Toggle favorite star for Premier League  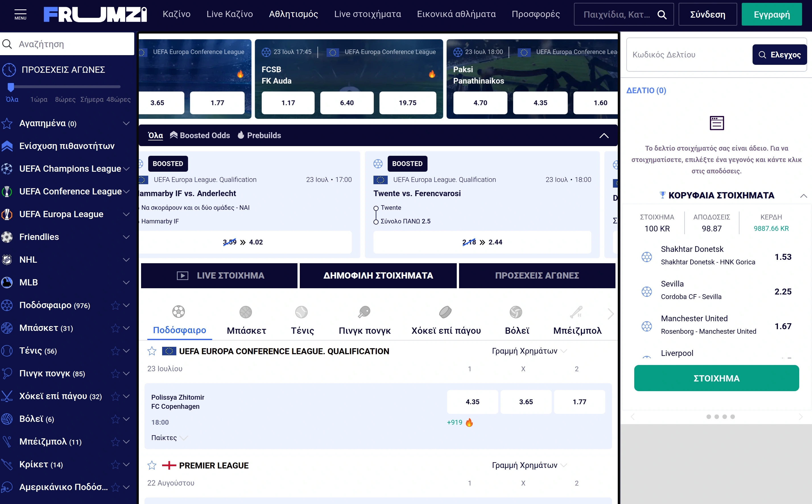(152, 465)
